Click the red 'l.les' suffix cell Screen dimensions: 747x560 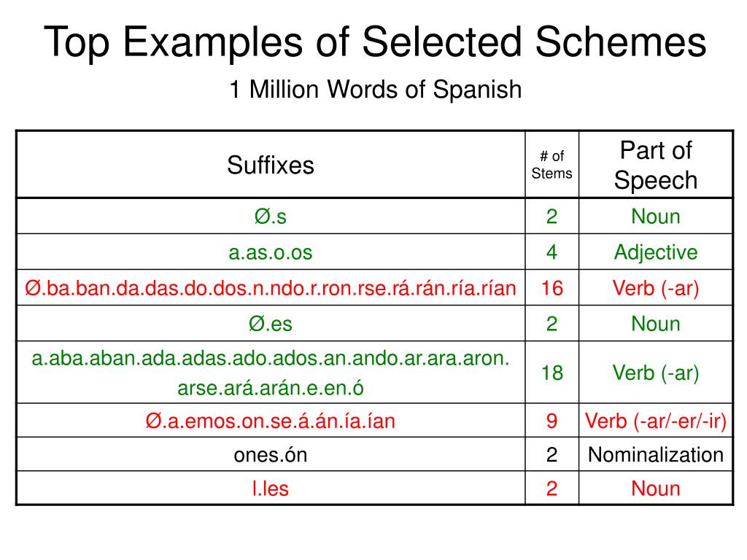pos(271,488)
